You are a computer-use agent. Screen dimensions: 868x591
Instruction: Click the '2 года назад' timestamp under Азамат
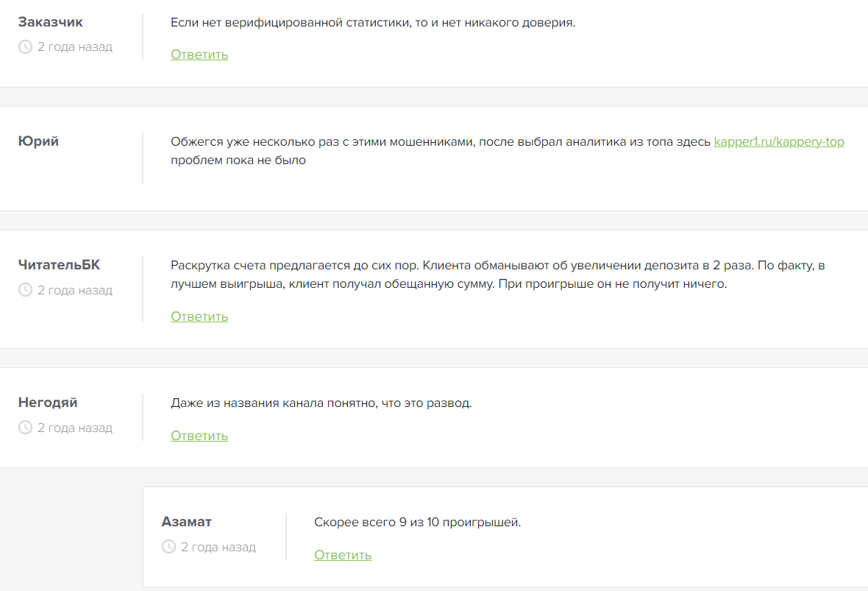218,547
